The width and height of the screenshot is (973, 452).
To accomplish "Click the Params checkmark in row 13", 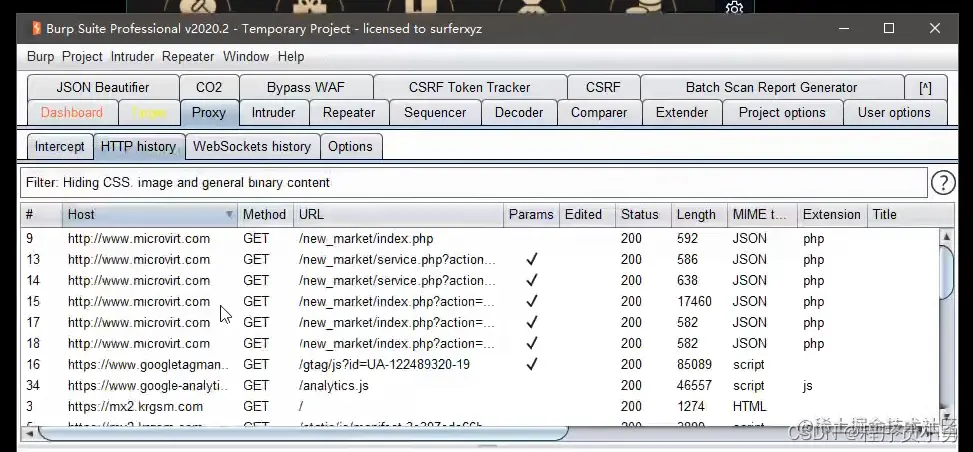I will (532, 260).
